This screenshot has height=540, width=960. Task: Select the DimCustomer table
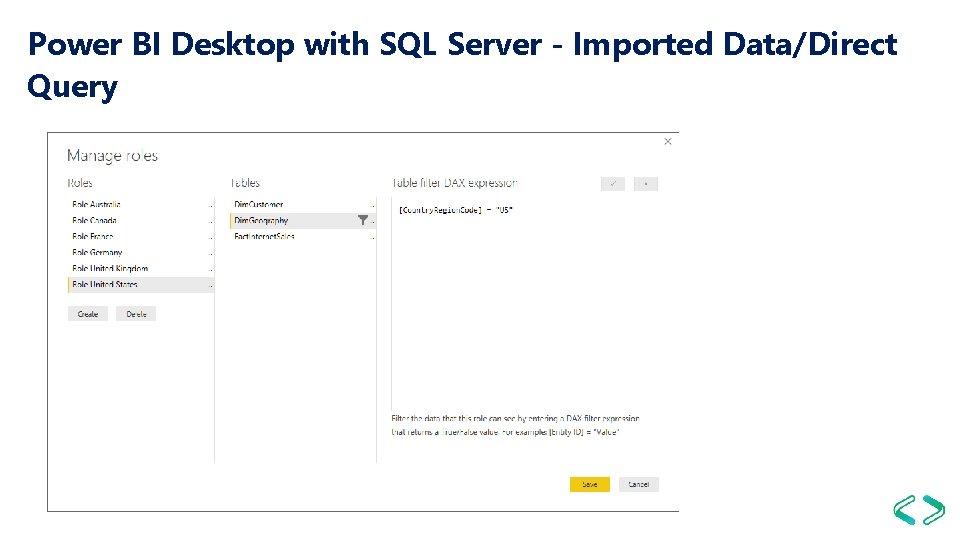(x=302, y=204)
